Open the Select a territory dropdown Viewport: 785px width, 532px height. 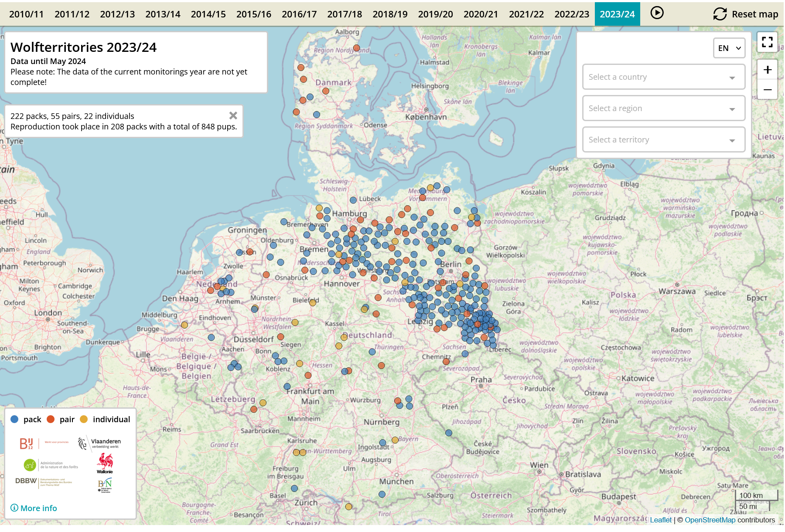(663, 139)
